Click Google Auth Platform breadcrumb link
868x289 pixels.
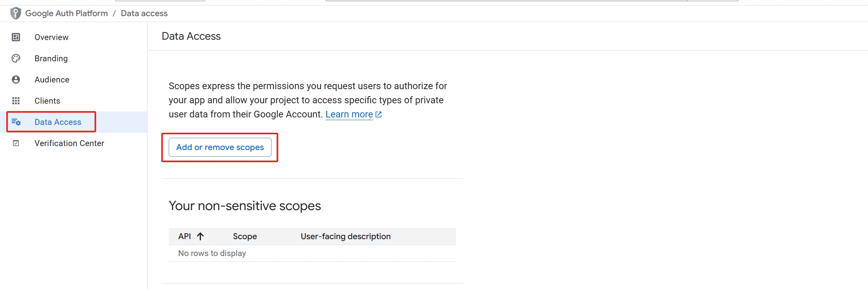click(x=66, y=13)
